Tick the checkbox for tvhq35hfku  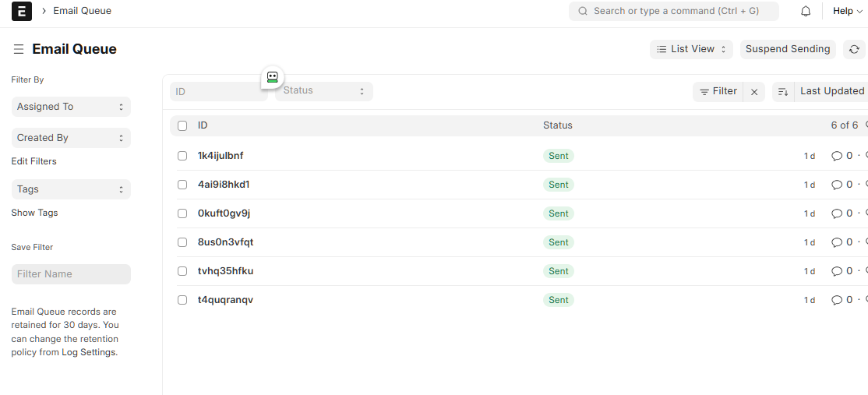tap(182, 271)
